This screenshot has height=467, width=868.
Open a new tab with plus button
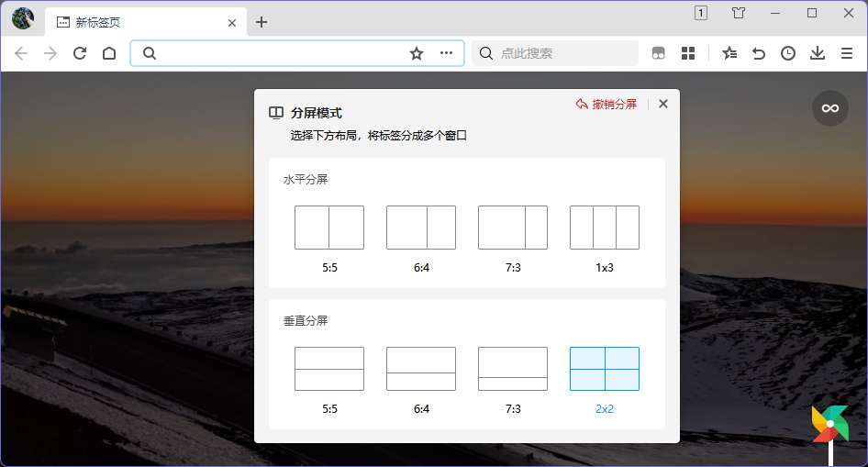click(x=262, y=22)
